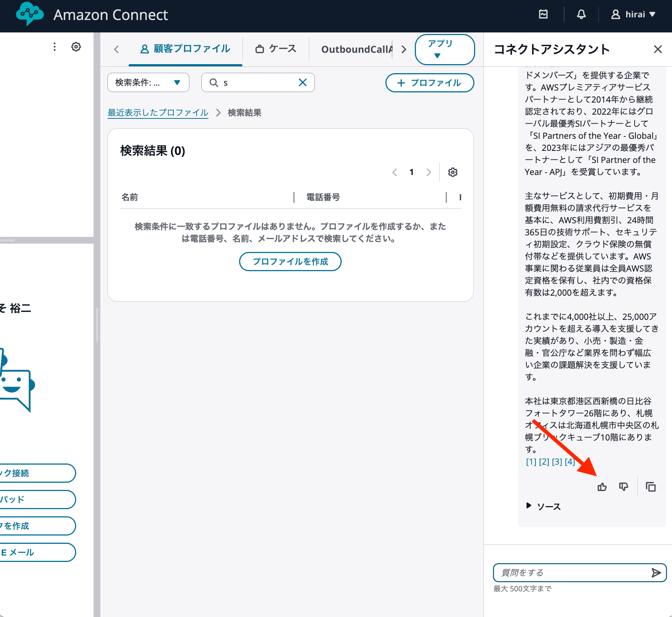Open citation [1] link
Viewport: 672px width, 617px height.
point(531,462)
